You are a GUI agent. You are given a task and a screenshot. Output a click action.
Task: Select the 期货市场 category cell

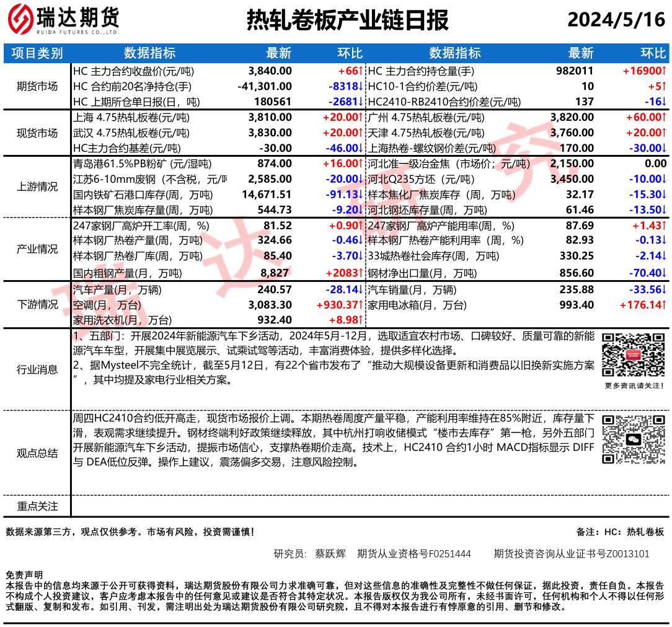[37, 86]
